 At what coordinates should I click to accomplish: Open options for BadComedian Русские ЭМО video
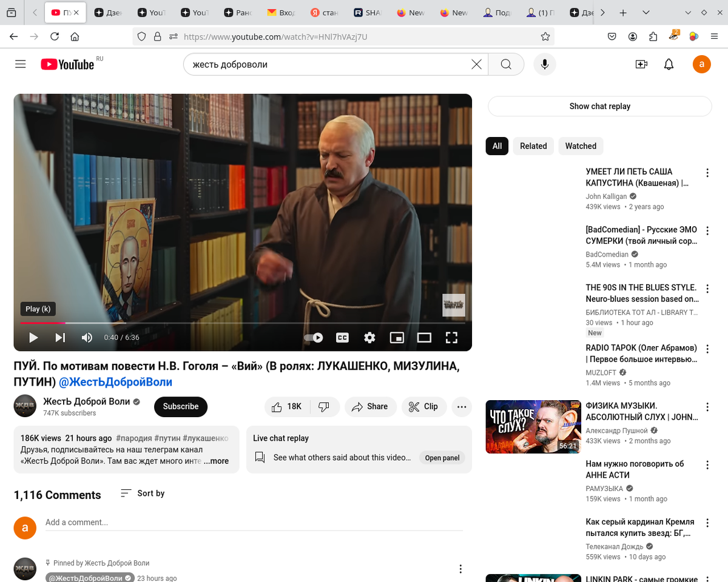[x=707, y=230]
